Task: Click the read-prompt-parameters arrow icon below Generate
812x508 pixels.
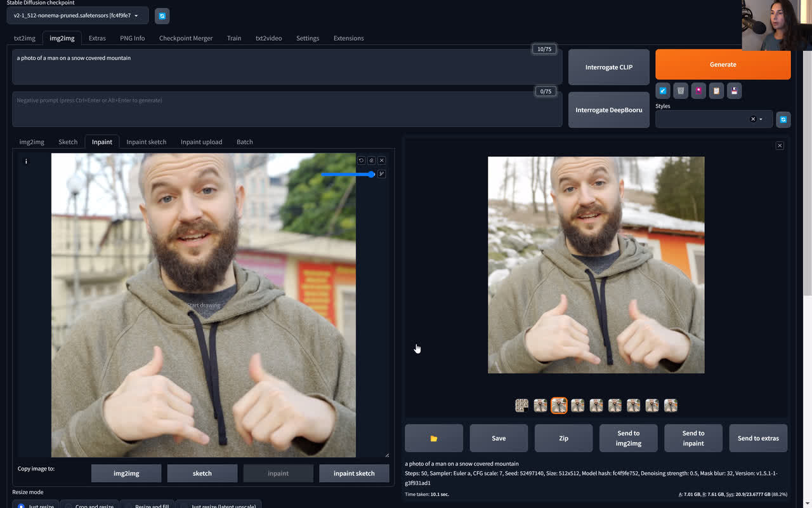Action: [x=663, y=91]
